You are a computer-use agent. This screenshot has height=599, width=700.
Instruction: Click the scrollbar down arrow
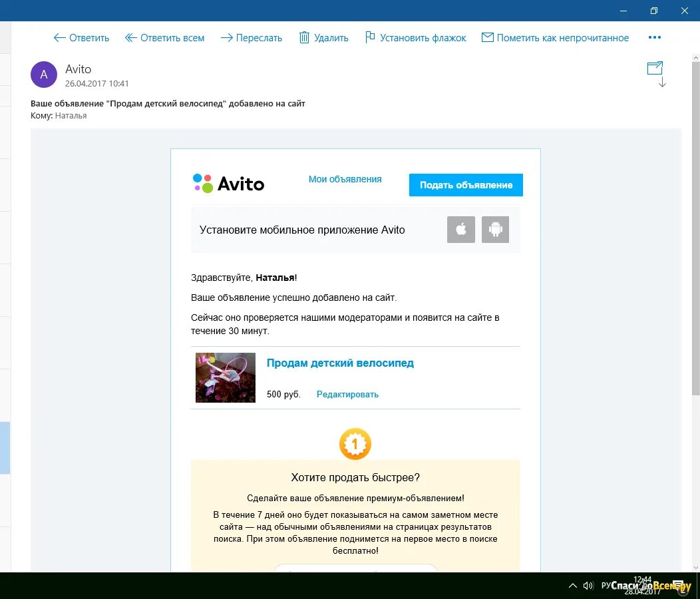click(695, 568)
